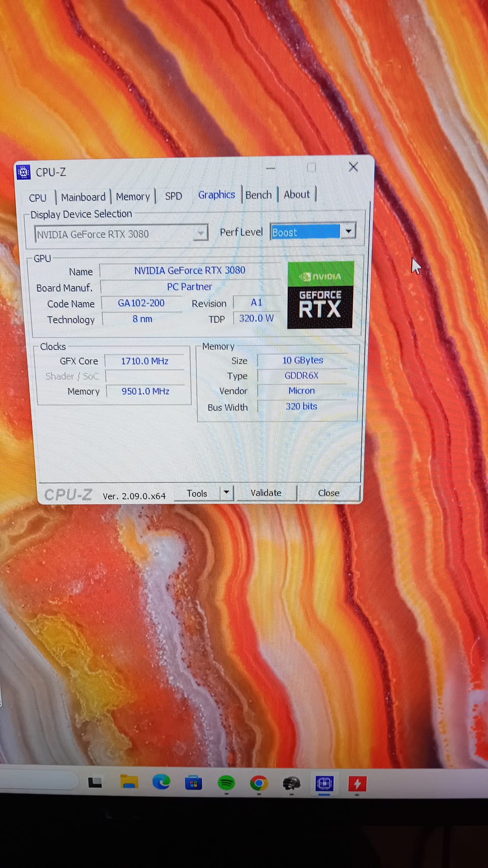The width and height of the screenshot is (488, 868).
Task: Minimize the CPU-Z window
Action: pyautogui.click(x=270, y=168)
